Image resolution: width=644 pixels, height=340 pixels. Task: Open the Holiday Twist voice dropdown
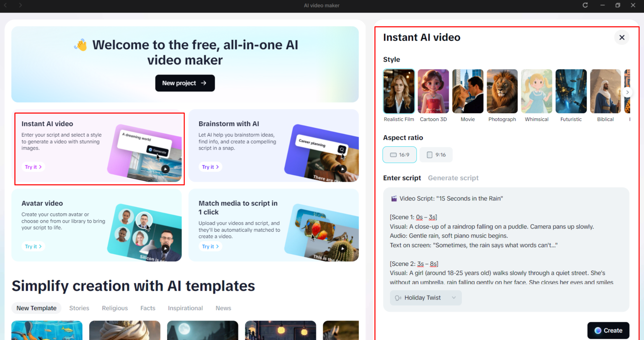coord(454,298)
